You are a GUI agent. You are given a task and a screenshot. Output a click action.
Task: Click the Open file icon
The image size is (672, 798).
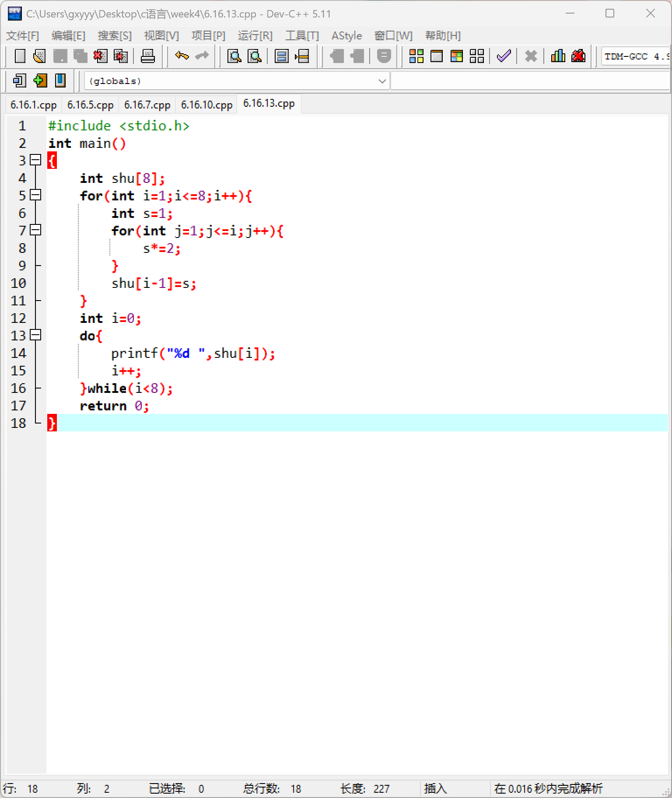coord(40,56)
